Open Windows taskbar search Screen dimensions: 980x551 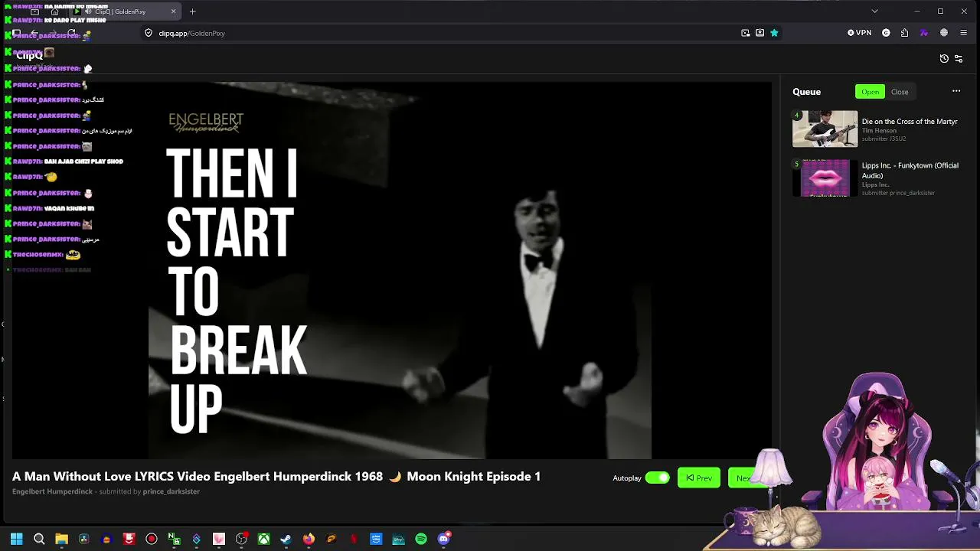[x=39, y=539]
